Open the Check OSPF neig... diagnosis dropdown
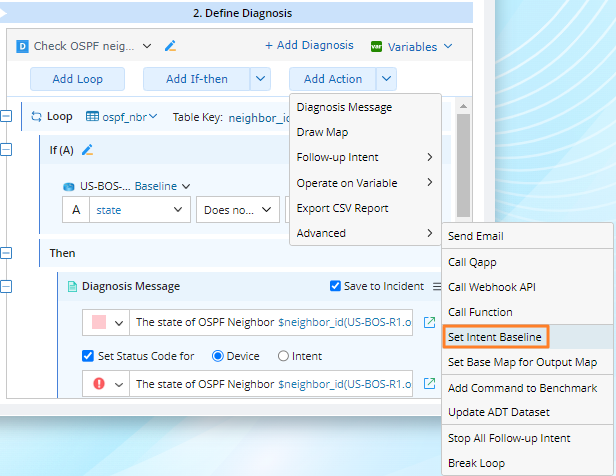This screenshot has height=476, width=616. 147,46
